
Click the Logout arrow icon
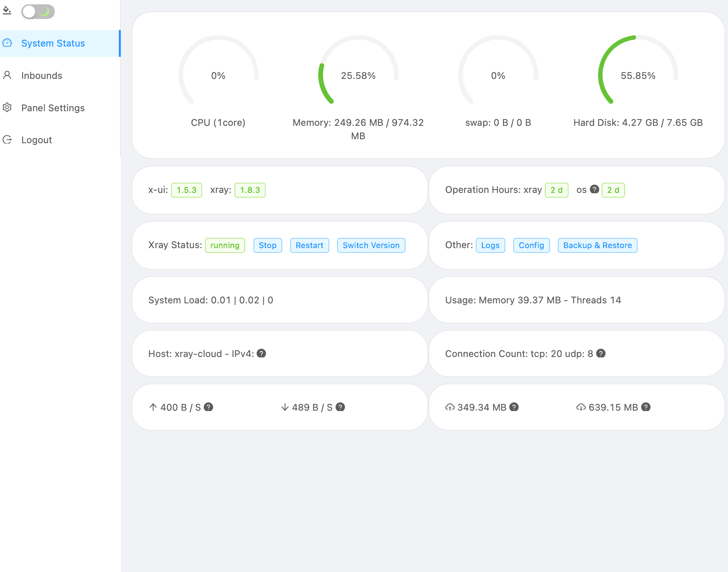(7, 140)
